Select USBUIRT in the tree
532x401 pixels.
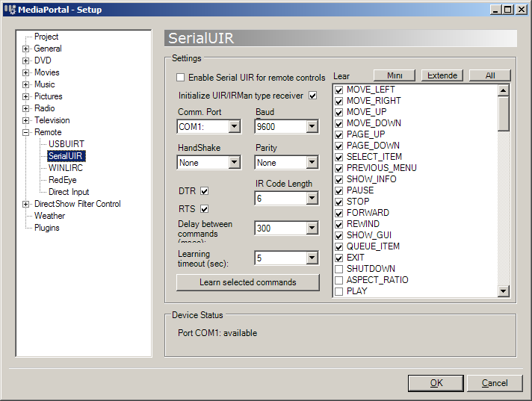(66, 144)
